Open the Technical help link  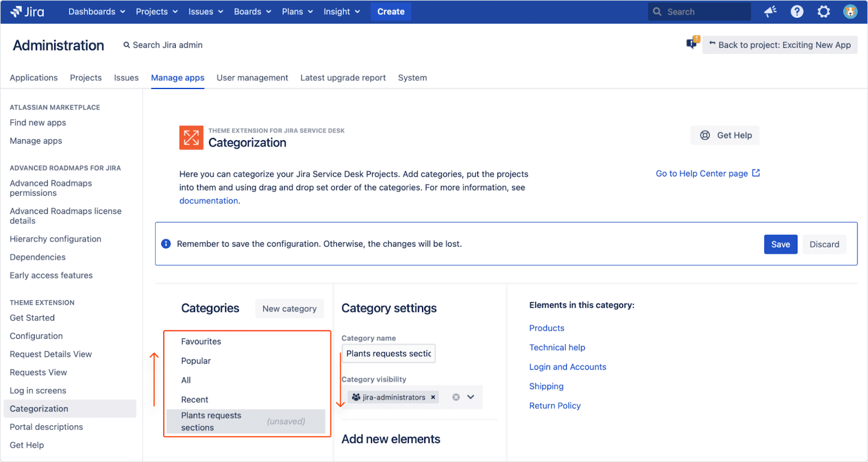(x=557, y=347)
